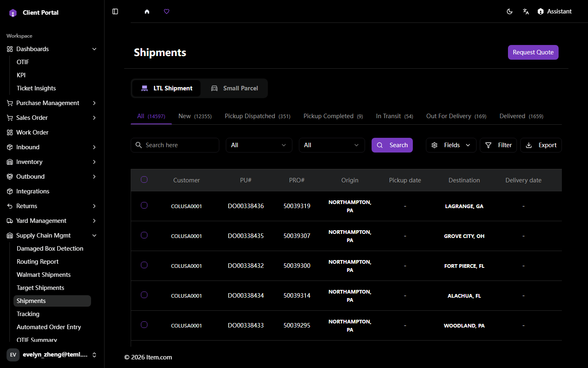Go to home icon in top bar
The width and height of the screenshot is (588, 368).
[x=147, y=11]
